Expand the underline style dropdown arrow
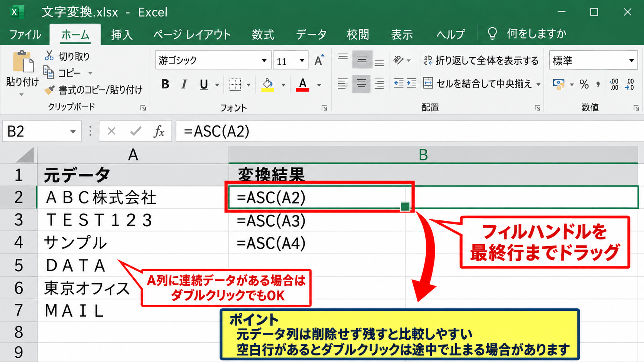Viewport: 644px width, 362px height. point(217,85)
